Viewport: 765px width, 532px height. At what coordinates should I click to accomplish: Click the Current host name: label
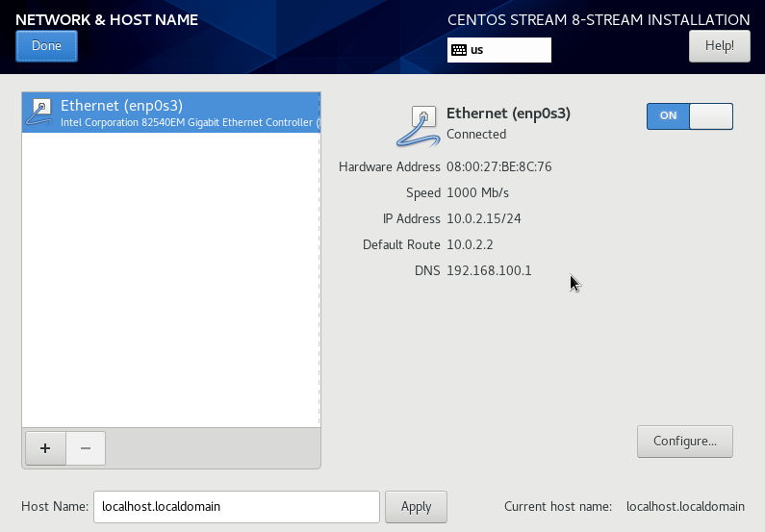coord(558,506)
